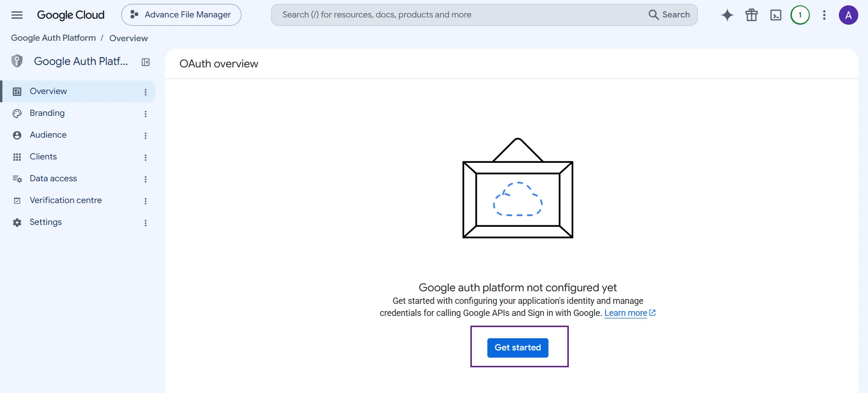Image resolution: width=868 pixels, height=393 pixels.
Task: Click the Settings gear icon in sidebar
Action: point(17,222)
